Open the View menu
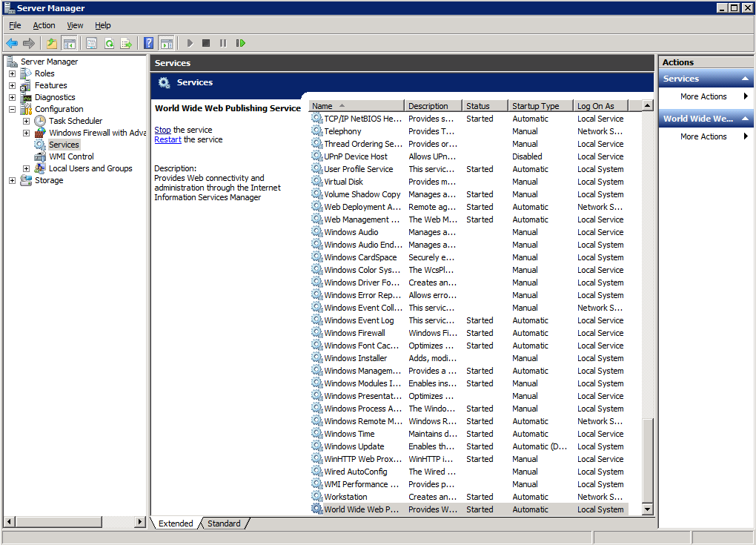Viewport: 756px width, 545px height. click(75, 25)
